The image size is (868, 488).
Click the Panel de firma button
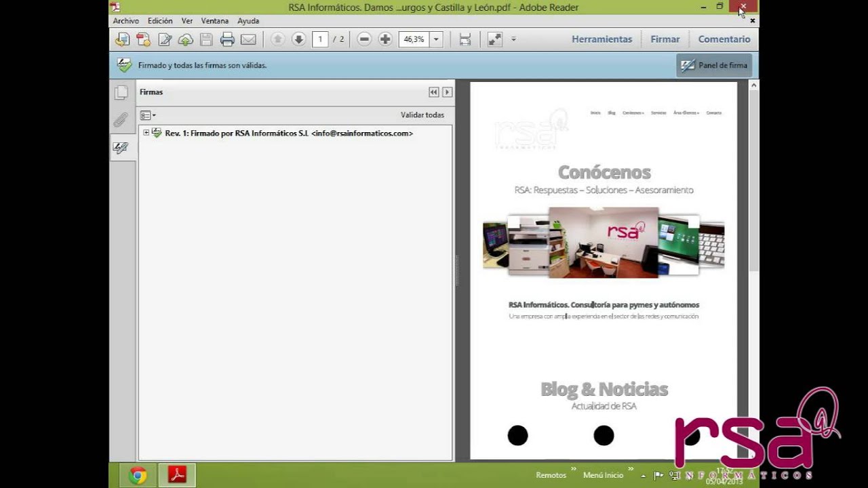[714, 65]
